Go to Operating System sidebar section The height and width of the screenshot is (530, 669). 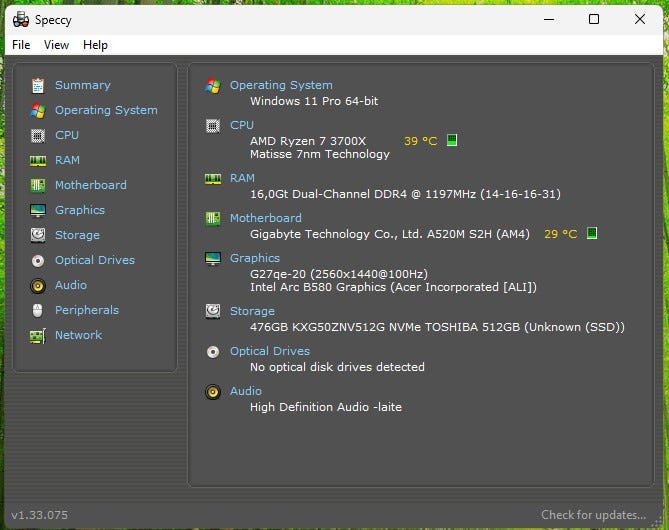coord(106,110)
